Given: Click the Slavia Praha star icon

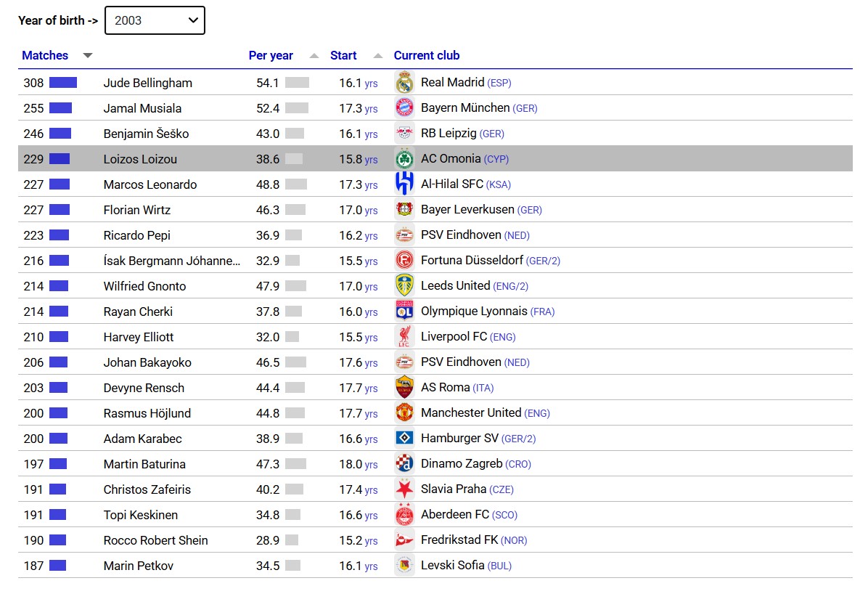Looking at the screenshot, I should coord(405,489).
